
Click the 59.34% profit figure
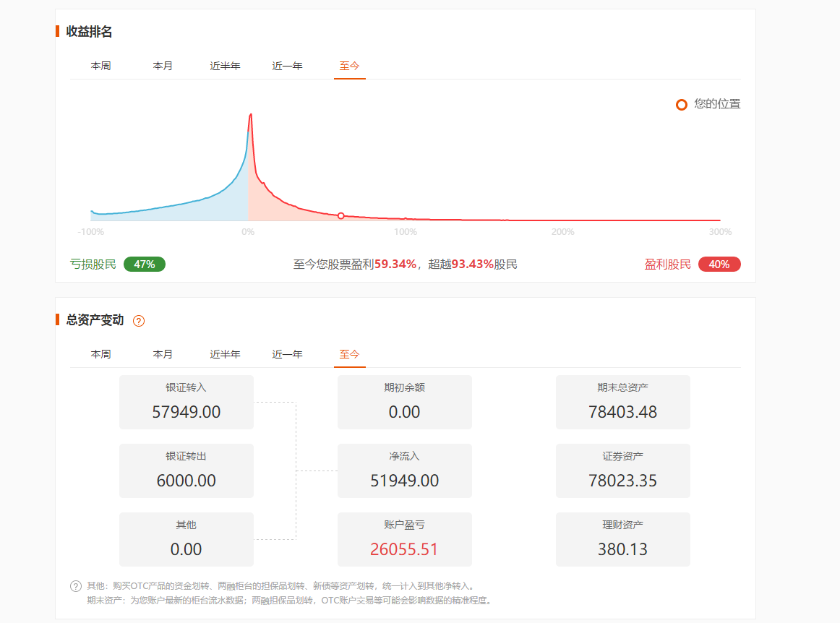395,264
